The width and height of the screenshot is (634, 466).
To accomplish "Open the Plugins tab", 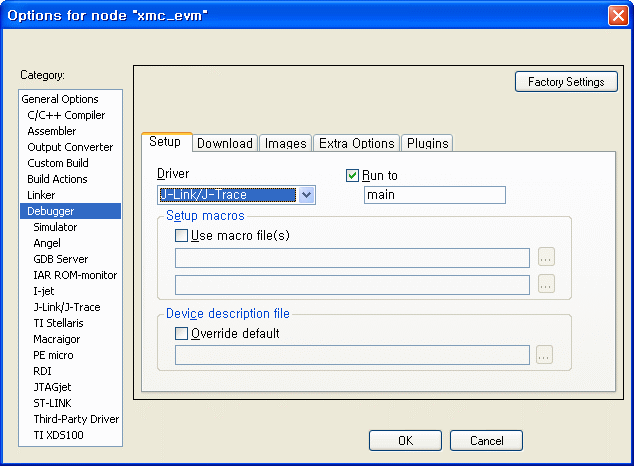I will (427, 143).
